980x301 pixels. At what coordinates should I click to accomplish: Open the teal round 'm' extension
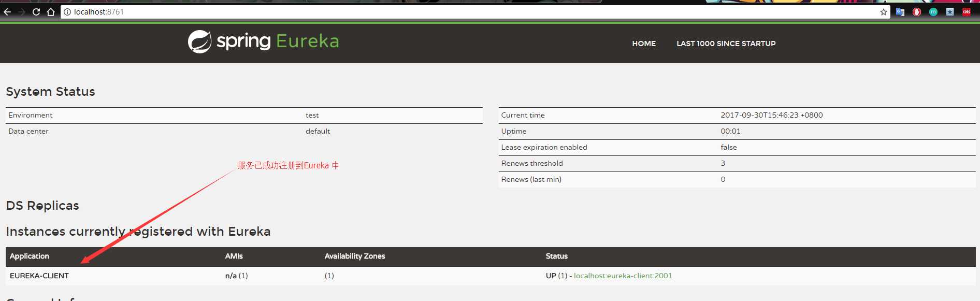click(933, 12)
